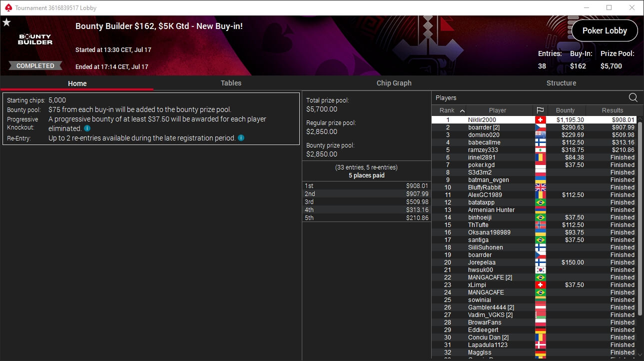Switch to the Tables tab

[x=231, y=83]
